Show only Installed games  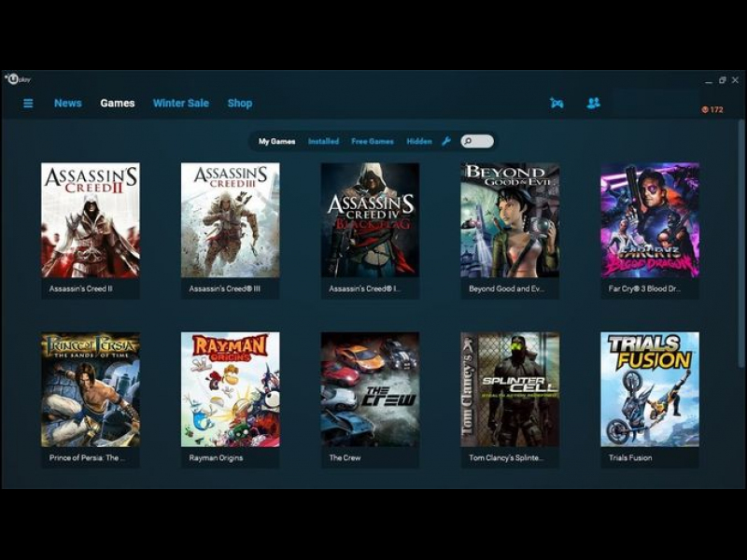pyautogui.click(x=323, y=142)
